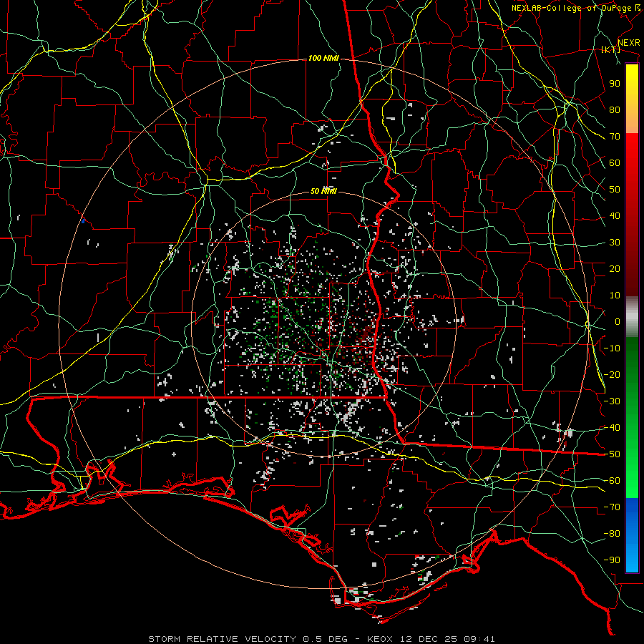Click the 0.5 DEG elevation text
The width and height of the screenshot is (644, 644).
(x=326, y=639)
